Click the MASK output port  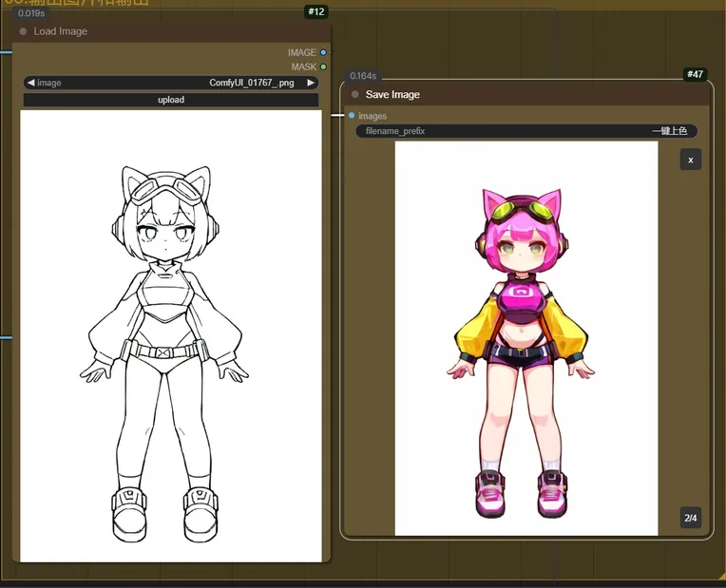pyautogui.click(x=324, y=66)
